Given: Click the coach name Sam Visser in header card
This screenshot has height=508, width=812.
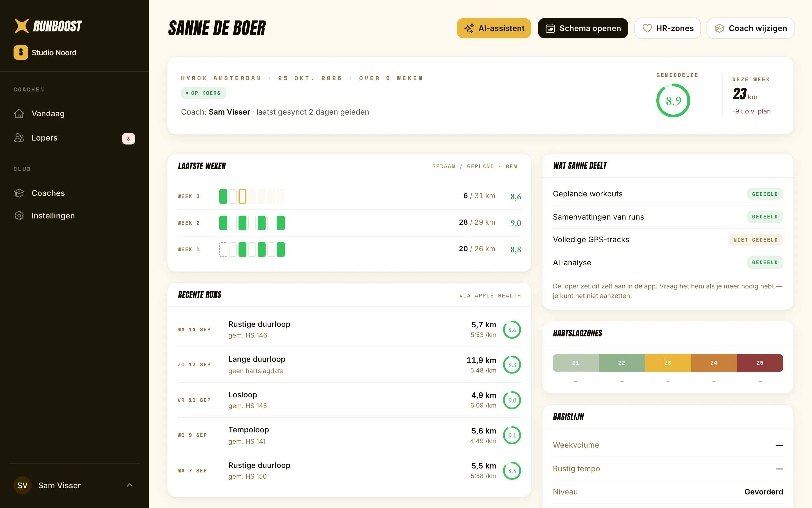Looking at the screenshot, I should pos(229,112).
